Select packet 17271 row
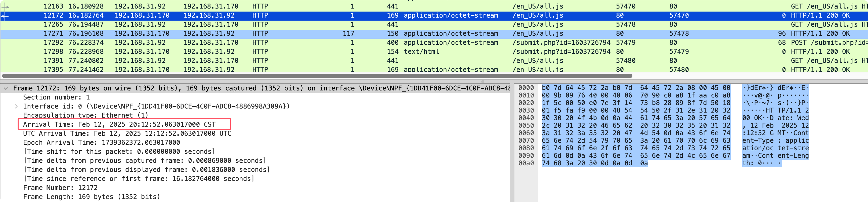 434,34
